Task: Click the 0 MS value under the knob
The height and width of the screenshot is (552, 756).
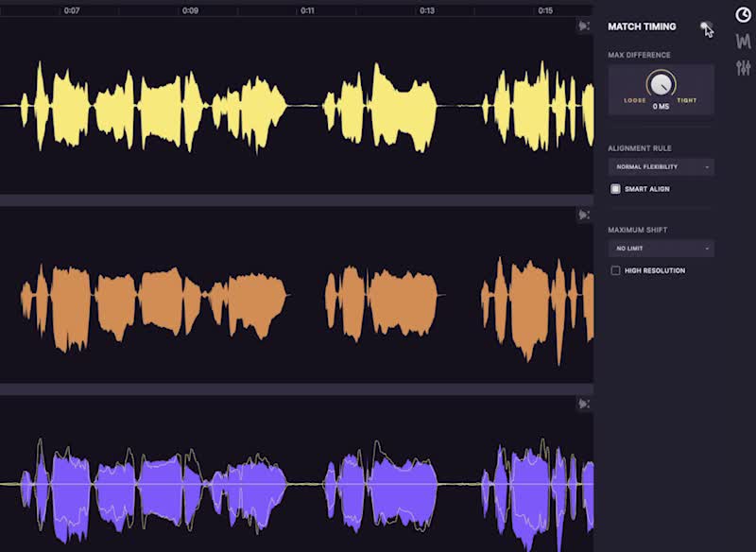Action: 661,108
